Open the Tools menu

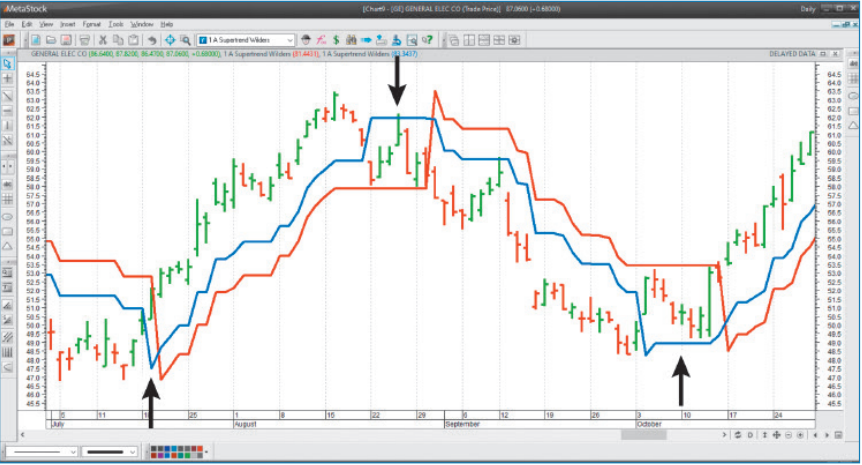pos(117,23)
